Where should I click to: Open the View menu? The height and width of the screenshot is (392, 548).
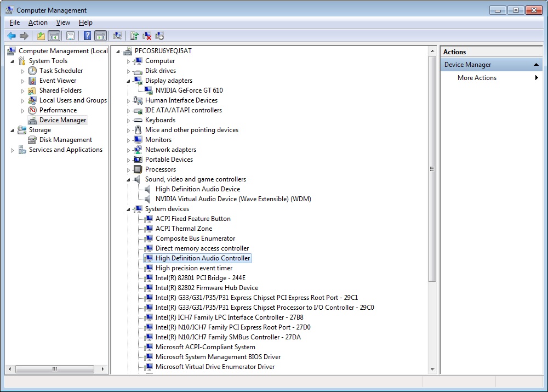pos(63,22)
